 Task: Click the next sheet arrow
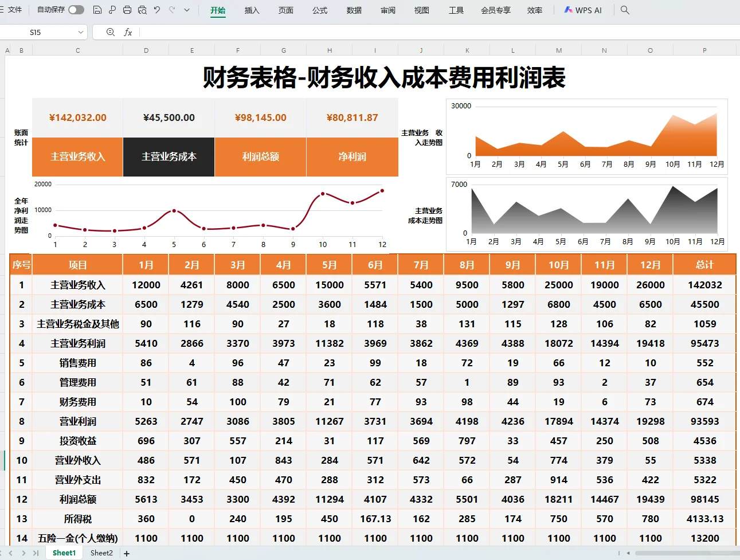click(24, 553)
